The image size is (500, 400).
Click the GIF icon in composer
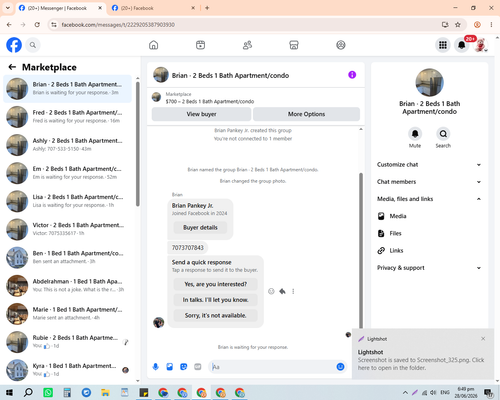tap(198, 367)
